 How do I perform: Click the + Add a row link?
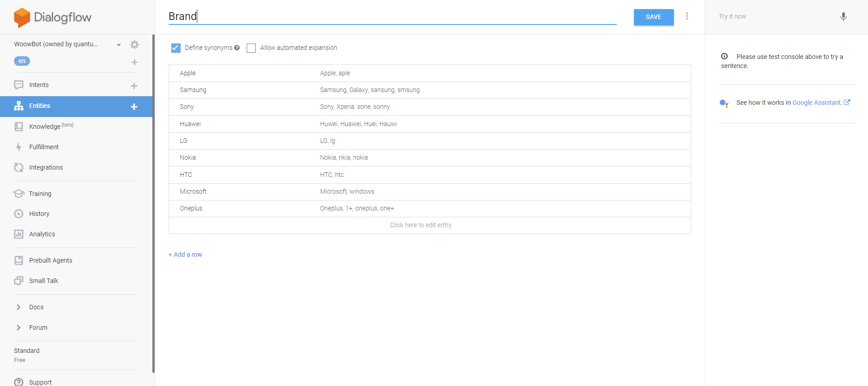tap(185, 254)
